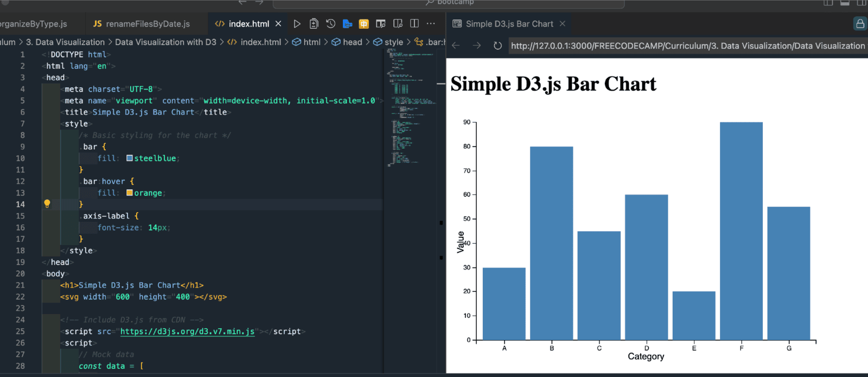This screenshot has height=377, width=868.
Task: Click bar G in the chart
Action: pyautogui.click(x=789, y=273)
